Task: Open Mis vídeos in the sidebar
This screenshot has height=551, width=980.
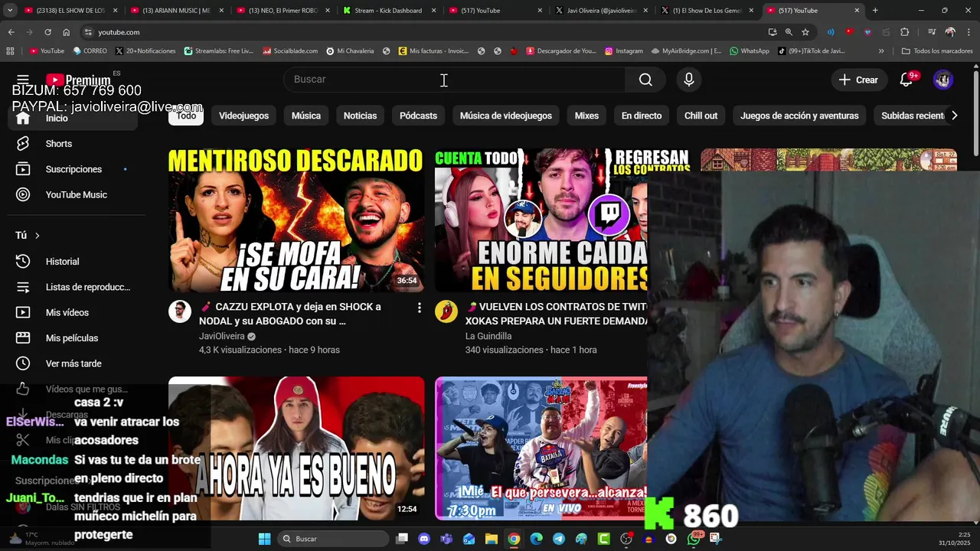Action: (67, 312)
